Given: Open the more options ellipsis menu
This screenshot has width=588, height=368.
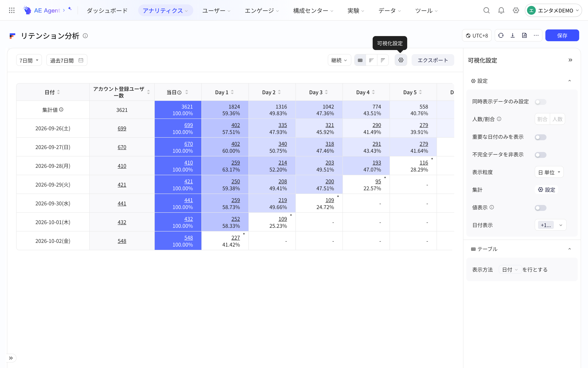Looking at the screenshot, I should pos(536,36).
